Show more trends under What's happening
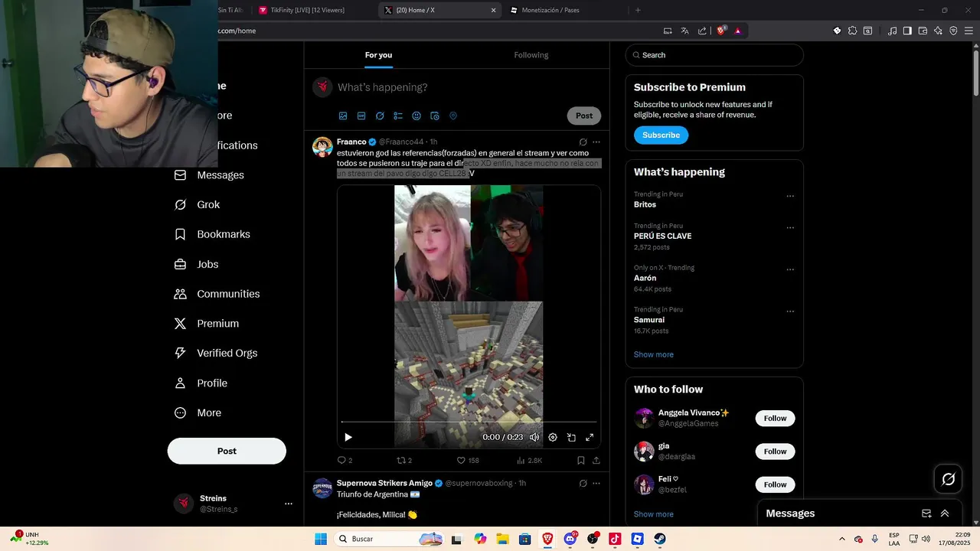The height and width of the screenshot is (551, 980). (x=654, y=354)
